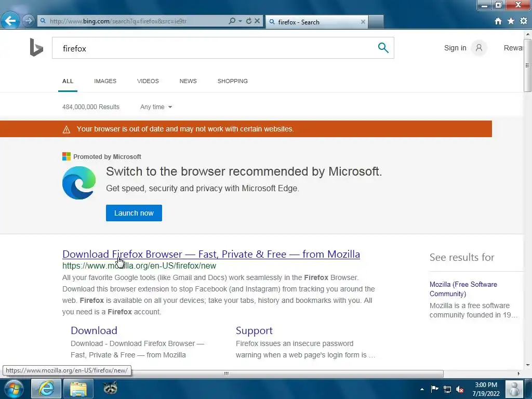The width and height of the screenshot is (532, 399).
Task: Open Favorites with the star icon
Action: 511,21
